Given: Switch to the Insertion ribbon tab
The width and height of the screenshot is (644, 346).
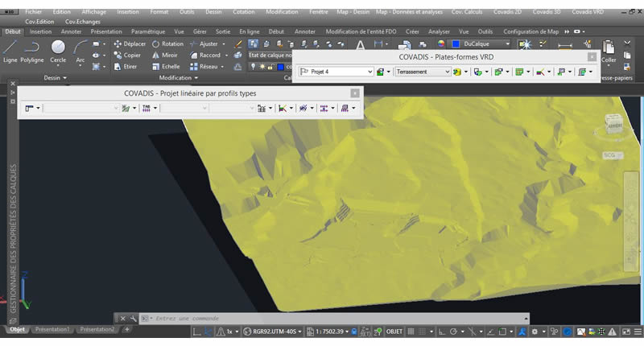Looking at the screenshot, I should click(40, 31).
